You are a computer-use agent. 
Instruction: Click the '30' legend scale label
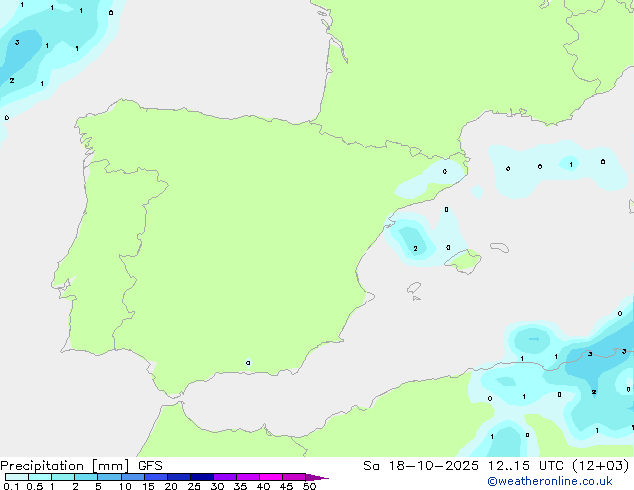click(x=217, y=486)
